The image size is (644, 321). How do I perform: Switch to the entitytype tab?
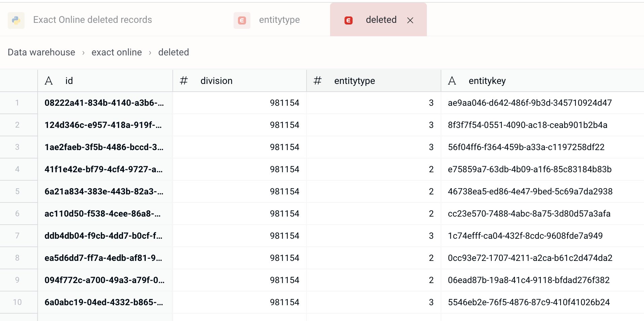coord(279,20)
